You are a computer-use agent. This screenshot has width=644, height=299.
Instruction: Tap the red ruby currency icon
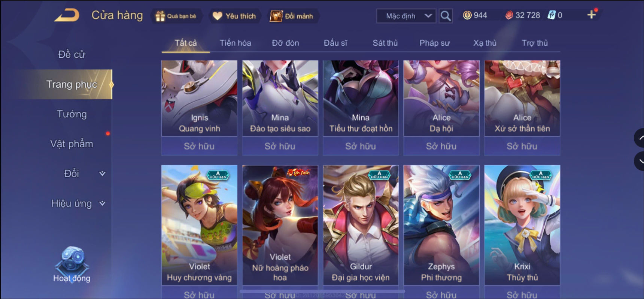[x=509, y=15]
